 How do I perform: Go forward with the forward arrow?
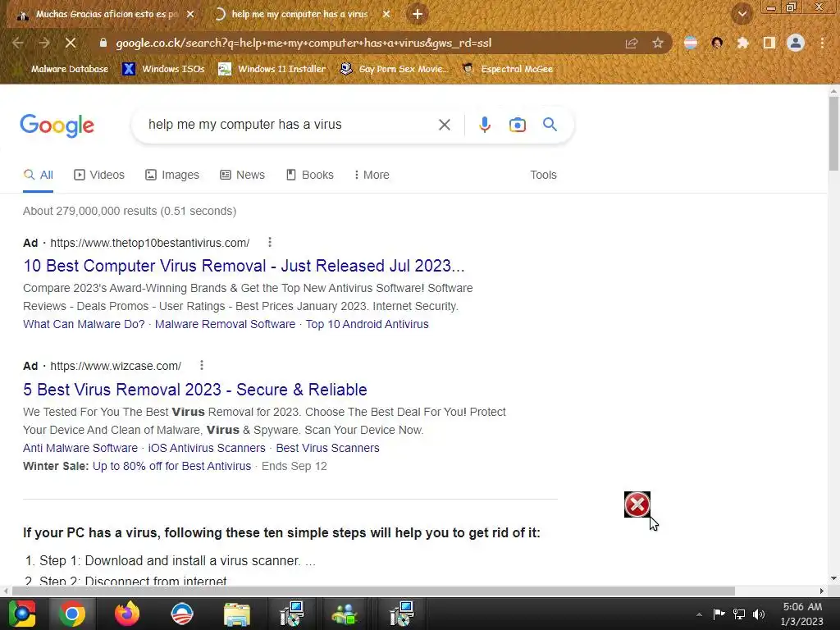(44, 43)
